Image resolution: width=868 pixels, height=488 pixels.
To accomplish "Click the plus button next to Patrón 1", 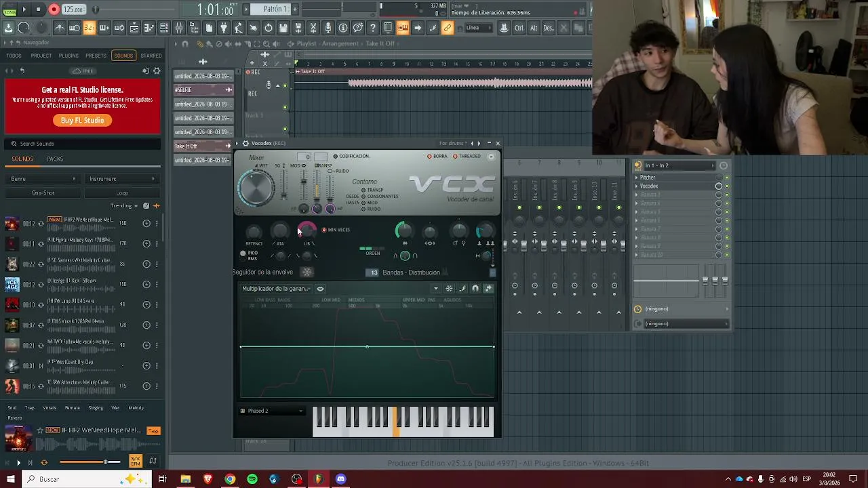I will [x=294, y=9].
